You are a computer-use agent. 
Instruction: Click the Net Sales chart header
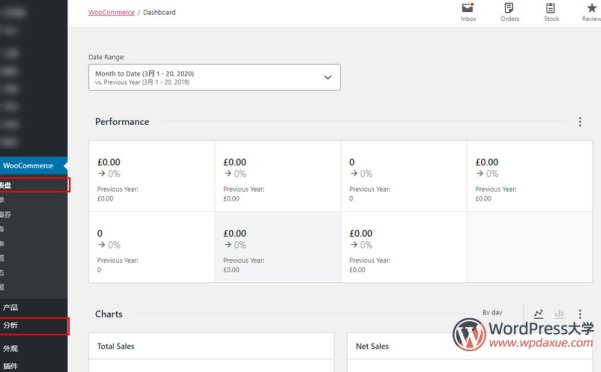(x=372, y=346)
